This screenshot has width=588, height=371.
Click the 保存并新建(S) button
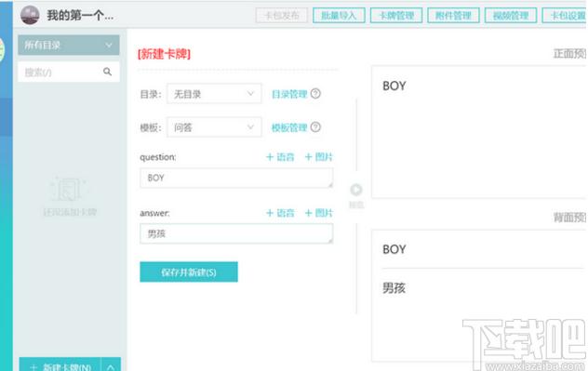(x=189, y=272)
